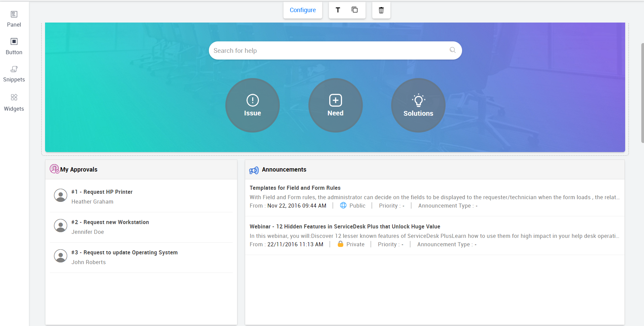The width and height of the screenshot is (644, 326).
Task: Open the Webinar 12 Hidden Features announcement
Action: (345, 226)
